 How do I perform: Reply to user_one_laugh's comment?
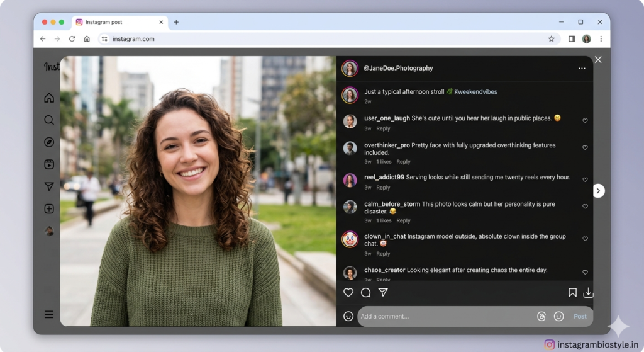click(x=383, y=128)
